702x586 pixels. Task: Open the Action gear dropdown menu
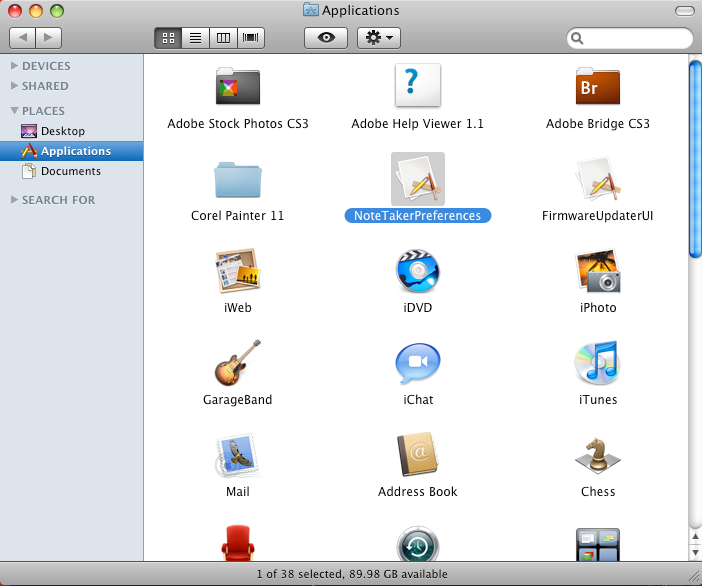(379, 38)
